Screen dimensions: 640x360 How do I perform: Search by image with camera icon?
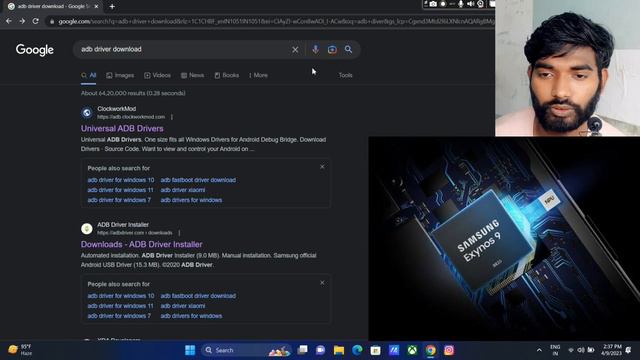click(x=332, y=49)
